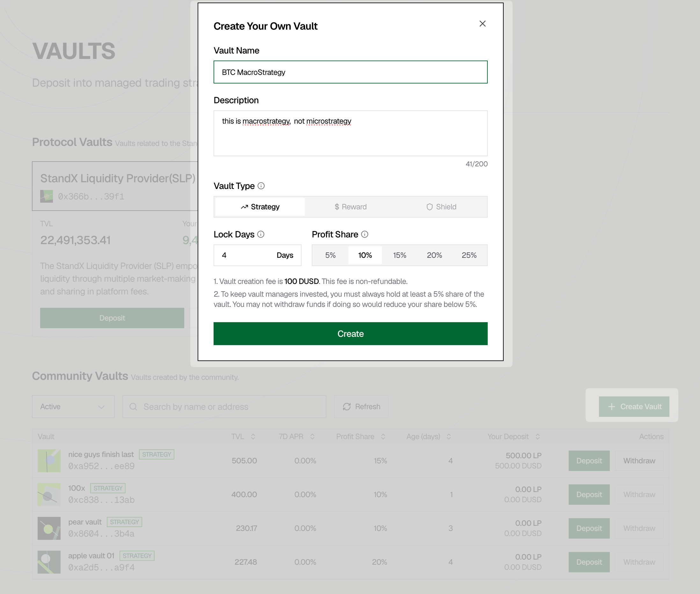
Task: Choose 10% profit share
Action: 365,255
